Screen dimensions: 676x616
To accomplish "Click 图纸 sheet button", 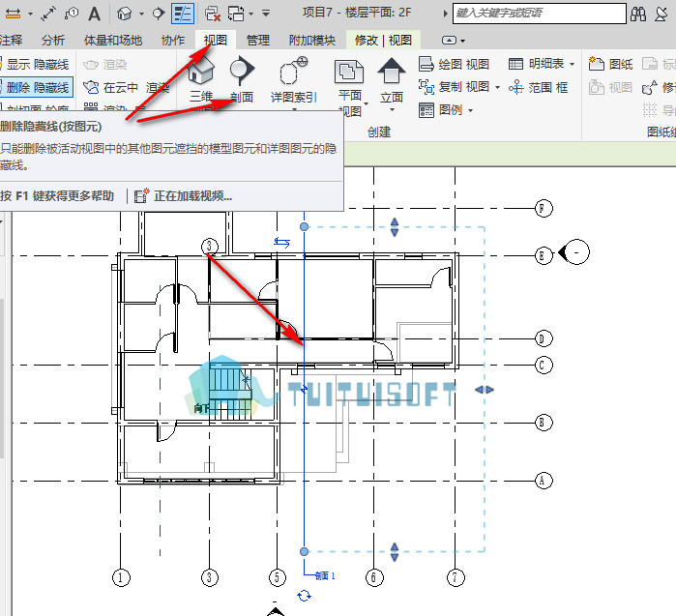I will click(x=610, y=64).
